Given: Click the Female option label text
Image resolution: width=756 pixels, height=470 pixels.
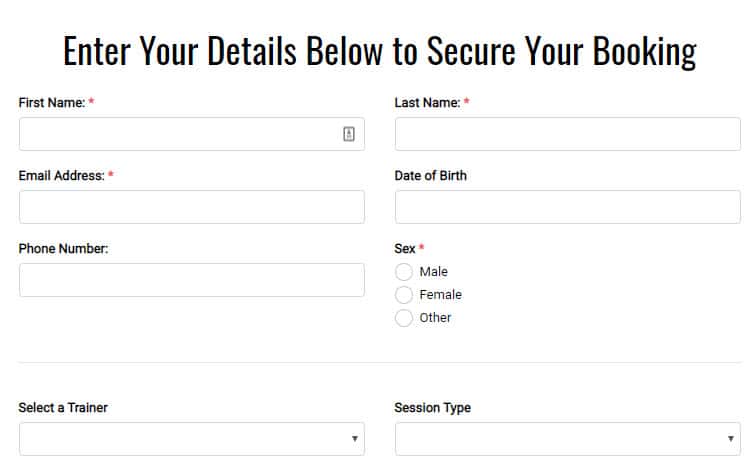Looking at the screenshot, I should click(440, 295).
